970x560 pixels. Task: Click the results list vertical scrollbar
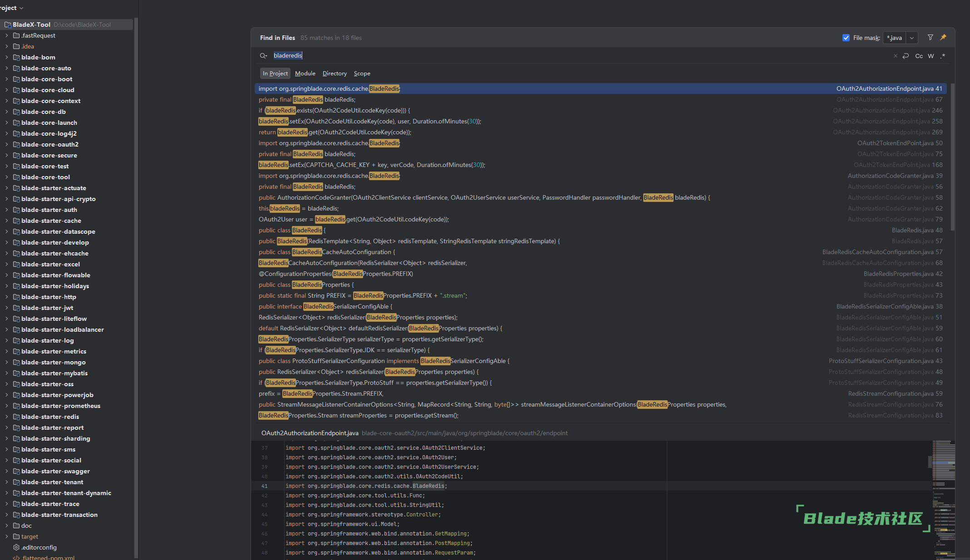[952, 157]
